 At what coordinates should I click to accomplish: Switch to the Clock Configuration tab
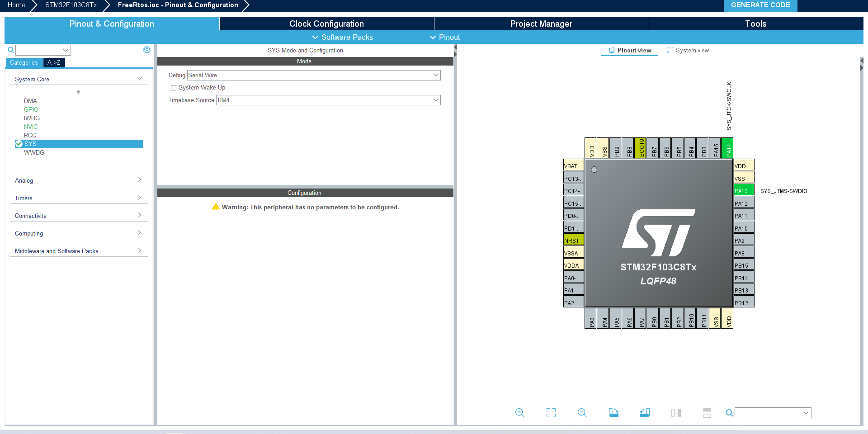326,24
